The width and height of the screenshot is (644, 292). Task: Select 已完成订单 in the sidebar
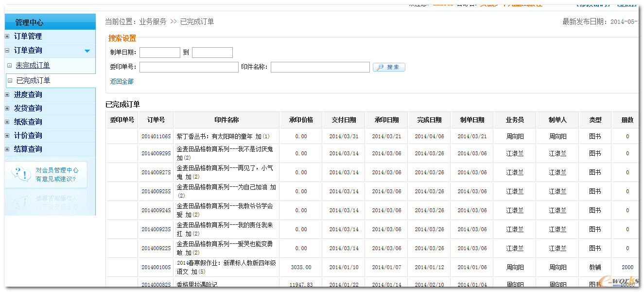33,80
